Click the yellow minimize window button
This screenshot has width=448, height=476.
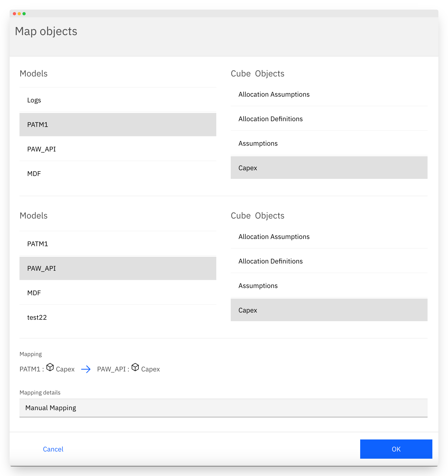tap(19, 14)
